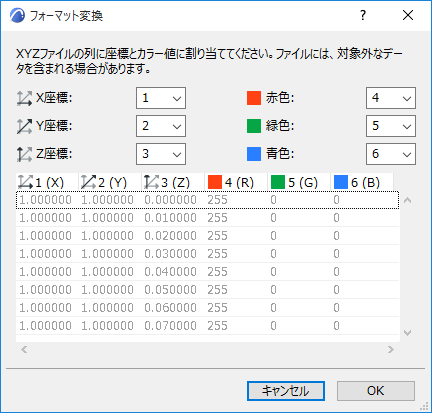Screen dimensions: 432x413
Task: Open the 赤色 column dropdown
Action: 391,98
